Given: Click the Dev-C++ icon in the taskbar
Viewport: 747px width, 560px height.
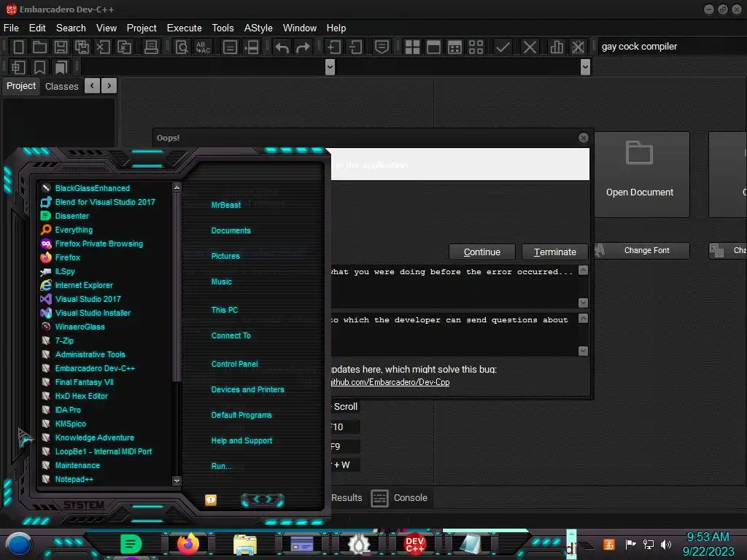Looking at the screenshot, I should [x=414, y=544].
